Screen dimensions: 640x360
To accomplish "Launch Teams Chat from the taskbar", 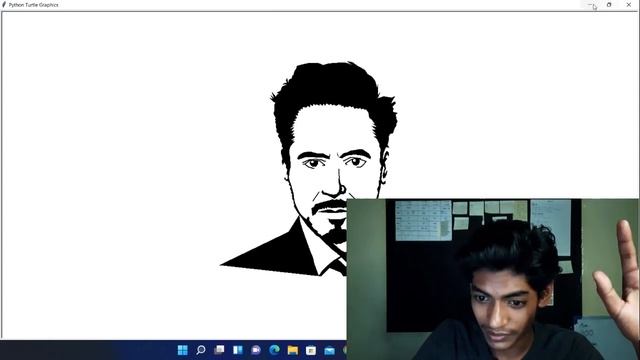I will click(x=256, y=350).
